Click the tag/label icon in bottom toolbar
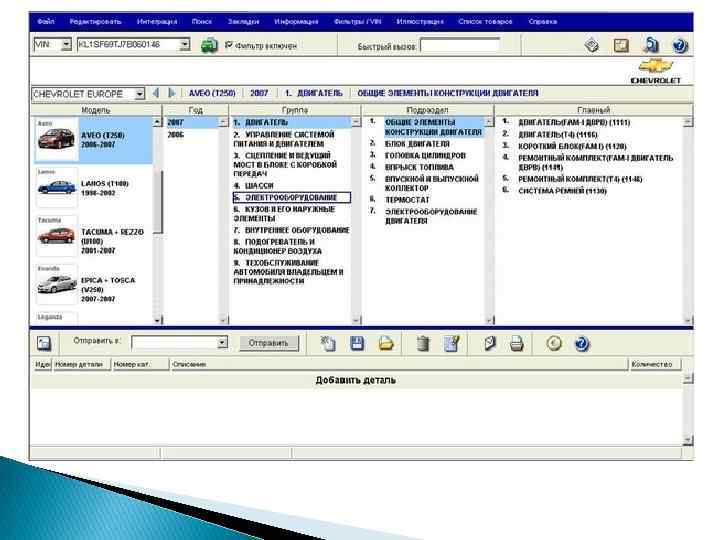This screenshot has height=540, width=720. tap(490, 343)
